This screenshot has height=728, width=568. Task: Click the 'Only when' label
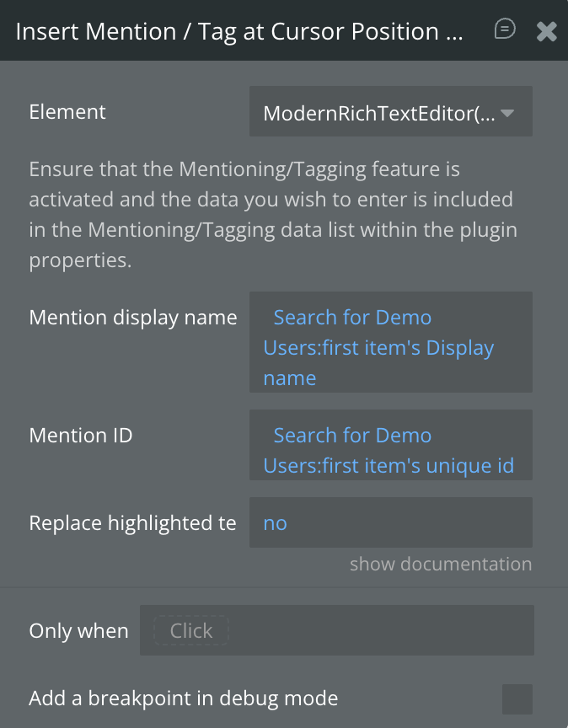click(x=78, y=631)
